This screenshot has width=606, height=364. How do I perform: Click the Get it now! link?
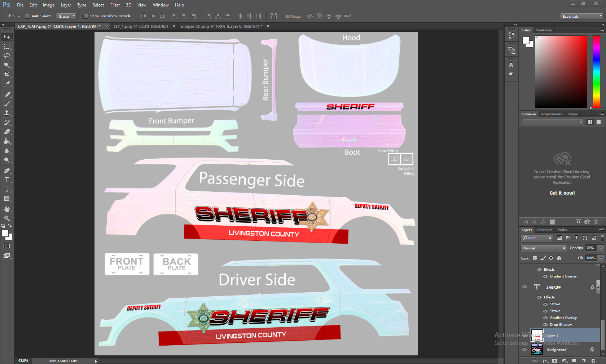[x=562, y=193]
